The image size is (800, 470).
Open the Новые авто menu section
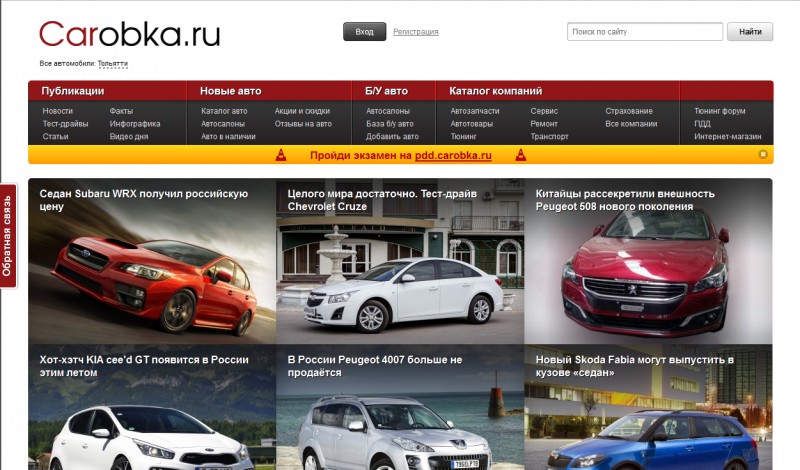coord(230,91)
